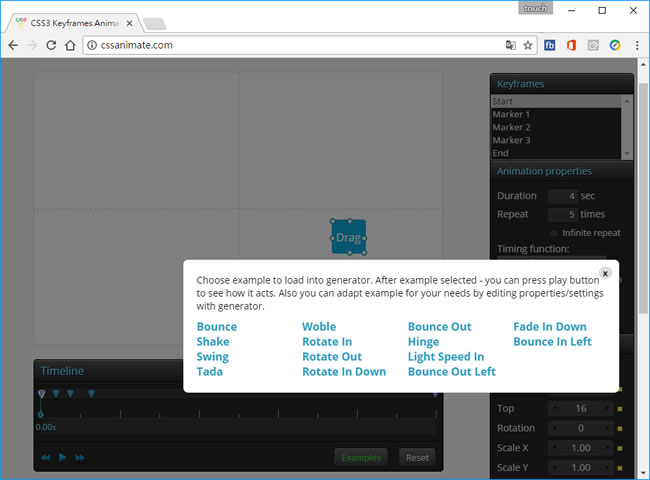The width and height of the screenshot is (650, 480).
Task: Click the address bar URL
Action: point(136,45)
